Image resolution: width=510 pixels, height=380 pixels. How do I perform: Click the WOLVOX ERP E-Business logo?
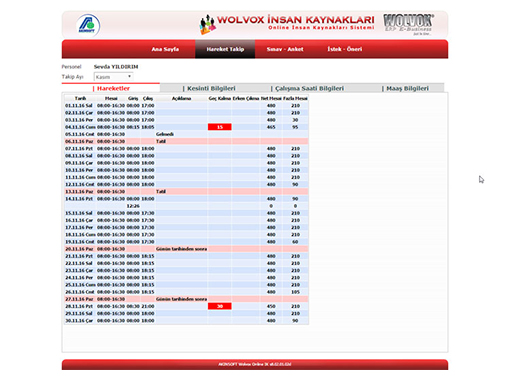408,24
